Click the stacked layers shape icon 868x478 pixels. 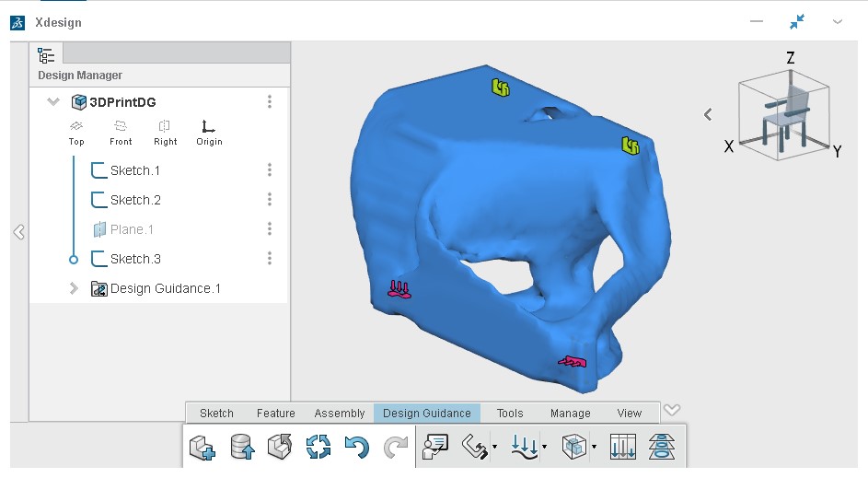[x=662, y=447]
